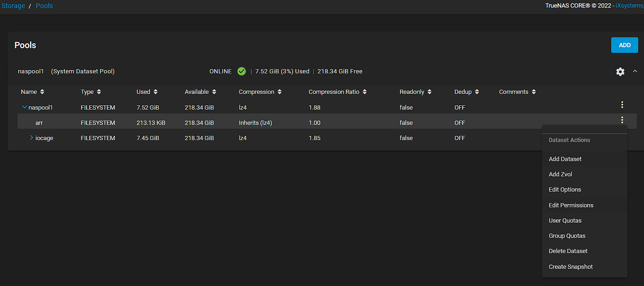Sort by the Available column
The height and width of the screenshot is (286, 644).
[x=201, y=92]
